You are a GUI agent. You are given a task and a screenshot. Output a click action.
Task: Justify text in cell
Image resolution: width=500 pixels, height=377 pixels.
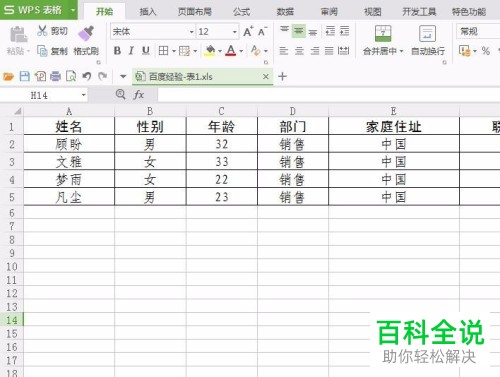[x=329, y=51]
